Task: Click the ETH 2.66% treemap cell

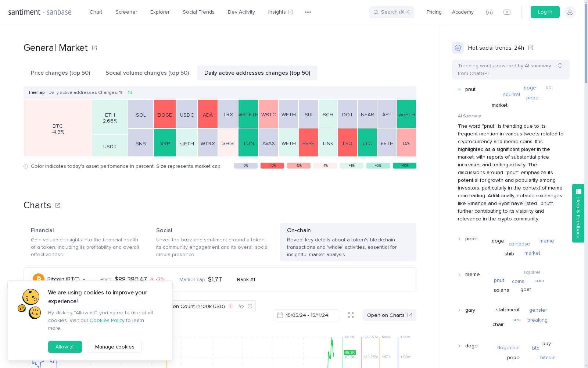Action: coord(110,117)
